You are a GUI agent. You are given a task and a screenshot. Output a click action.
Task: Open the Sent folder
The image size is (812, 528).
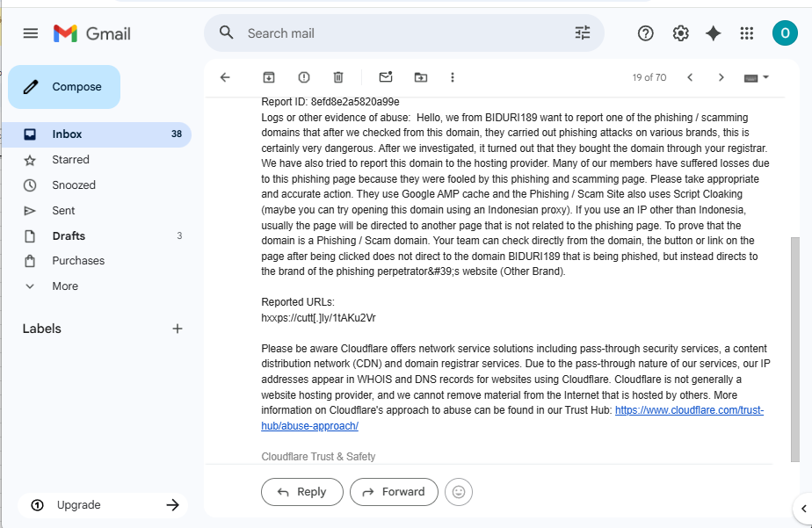point(97,211)
